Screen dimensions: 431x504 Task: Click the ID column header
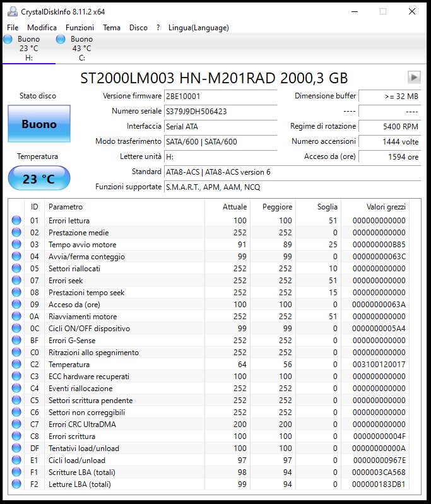click(35, 207)
